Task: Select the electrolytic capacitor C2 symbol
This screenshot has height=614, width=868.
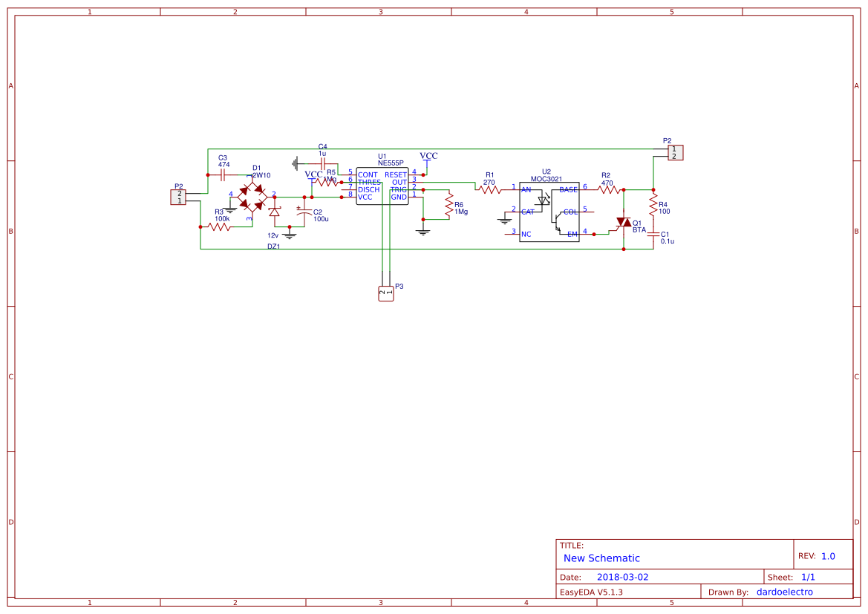Action: pos(304,213)
